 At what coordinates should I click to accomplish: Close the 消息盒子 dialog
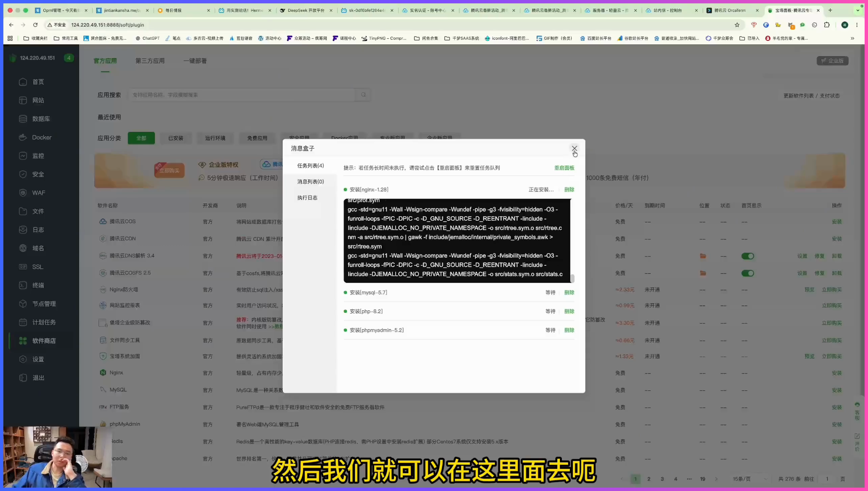click(x=574, y=148)
